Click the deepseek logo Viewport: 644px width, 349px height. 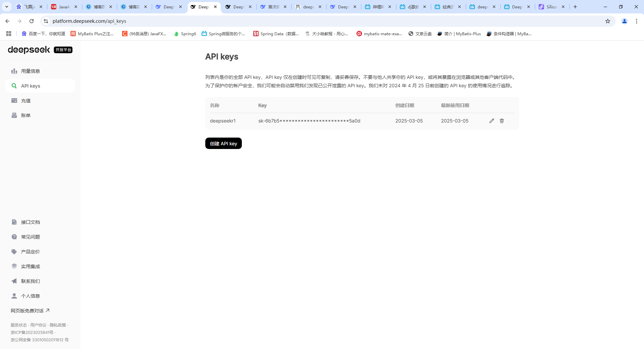coord(29,50)
